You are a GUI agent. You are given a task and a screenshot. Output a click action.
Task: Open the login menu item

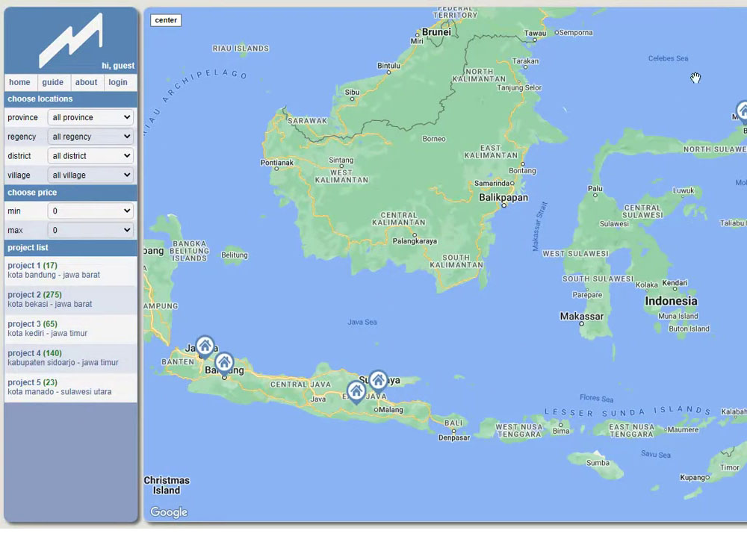(x=118, y=82)
